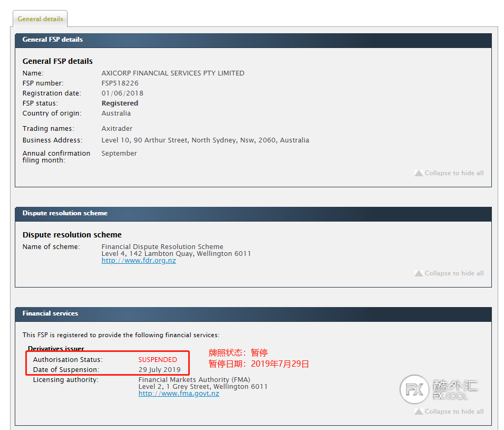Select 'Collapse to hide all' under Financial services
Screen dimensions: 504x430
[454, 412]
